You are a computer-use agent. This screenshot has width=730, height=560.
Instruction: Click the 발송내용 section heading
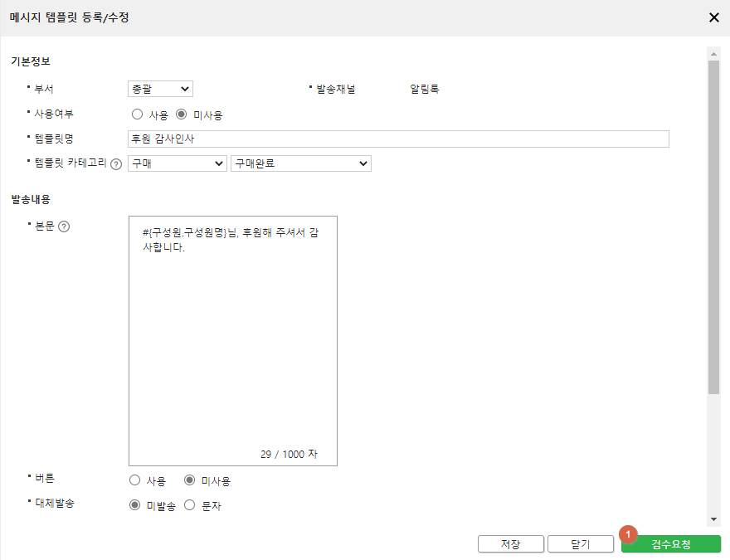31,199
